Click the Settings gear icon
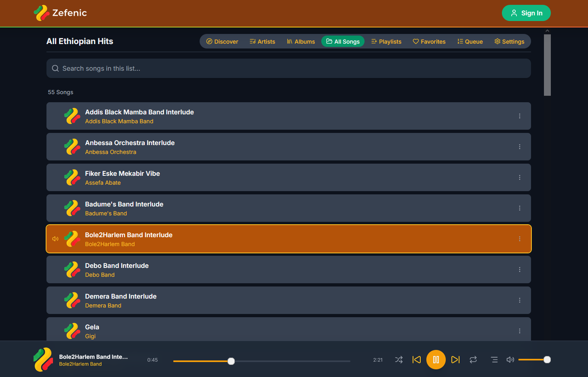The image size is (588, 377). click(497, 41)
